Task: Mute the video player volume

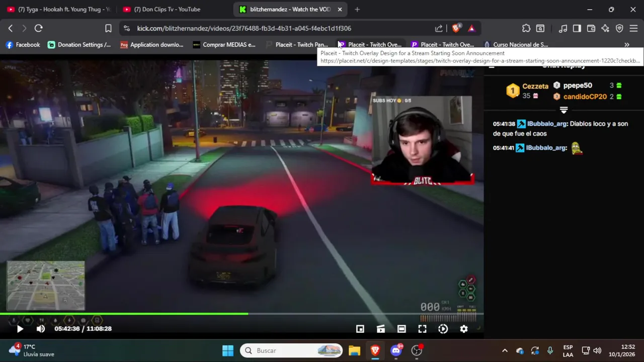Action: click(x=41, y=329)
